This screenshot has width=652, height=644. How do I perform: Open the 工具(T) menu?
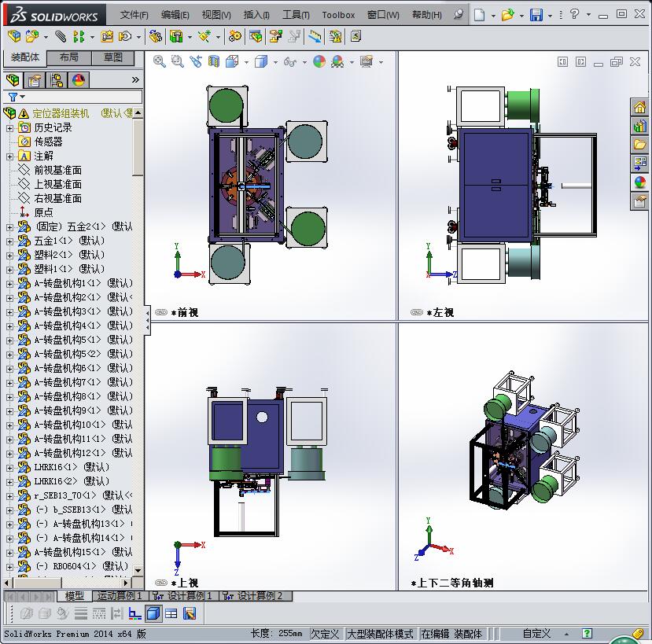296,15
